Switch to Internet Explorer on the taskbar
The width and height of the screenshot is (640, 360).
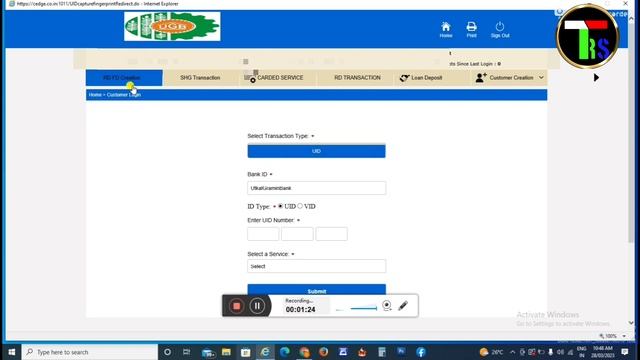[265, 352]
